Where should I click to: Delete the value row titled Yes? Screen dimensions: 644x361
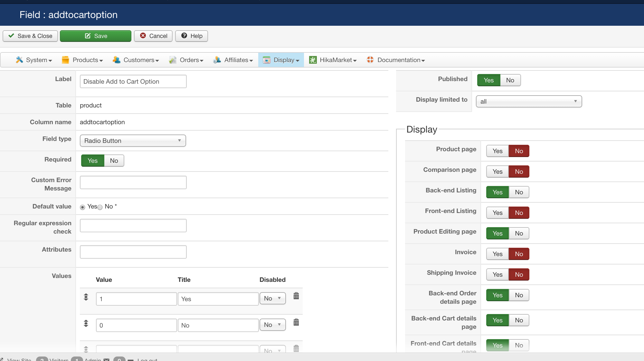click(296, 296)
